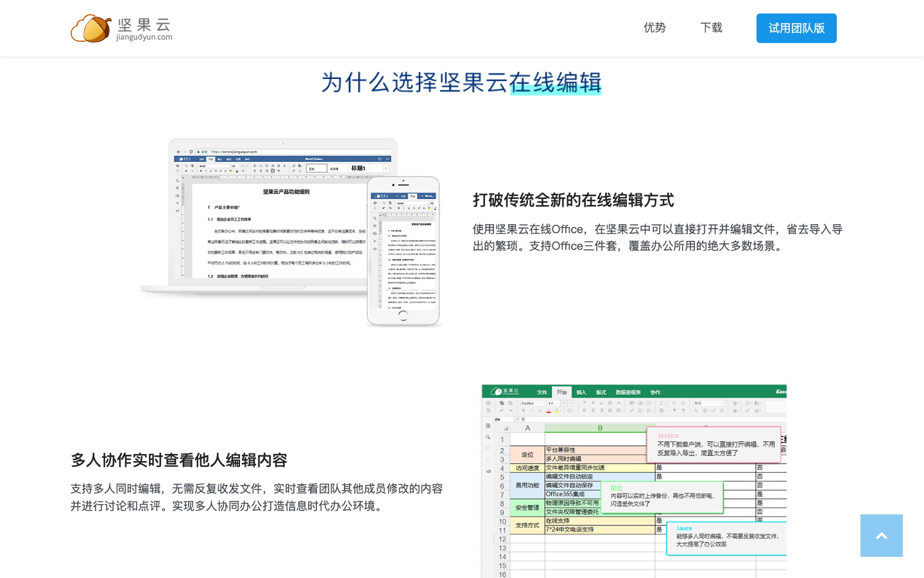Switch to the 插入 tab in Excel
The image size is (924, 578).
pos(581,392)
